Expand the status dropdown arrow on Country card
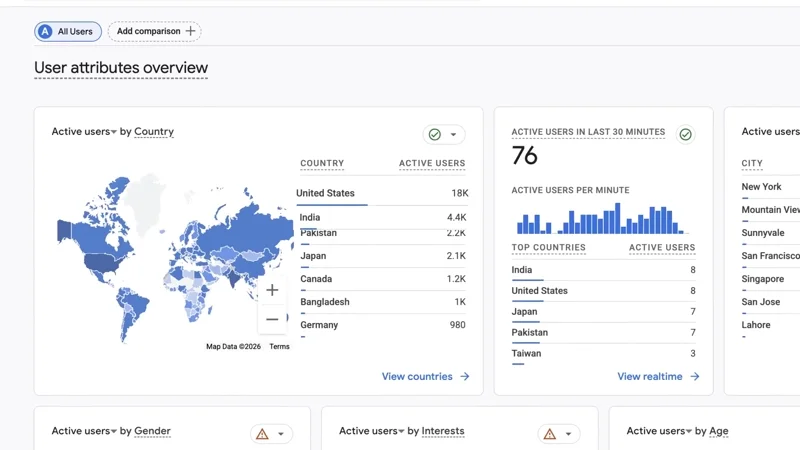Viewport: 800px width, 450px height. (x=453, y=135)
